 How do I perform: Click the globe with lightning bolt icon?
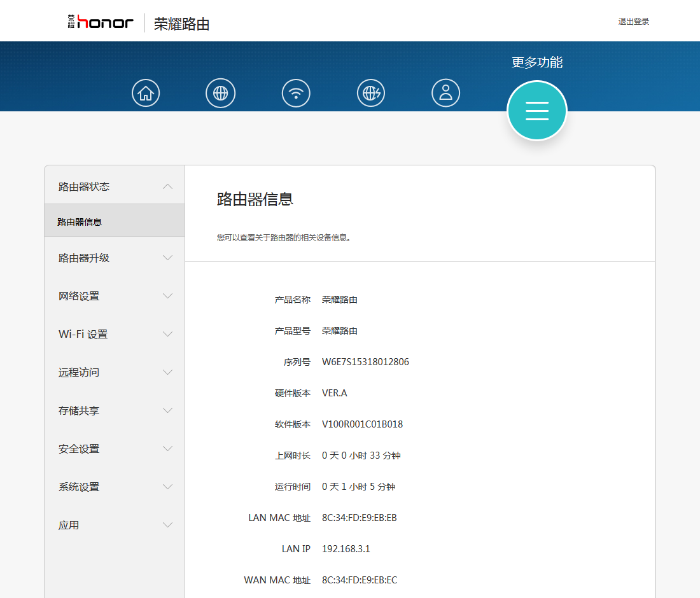coord(371,94)
